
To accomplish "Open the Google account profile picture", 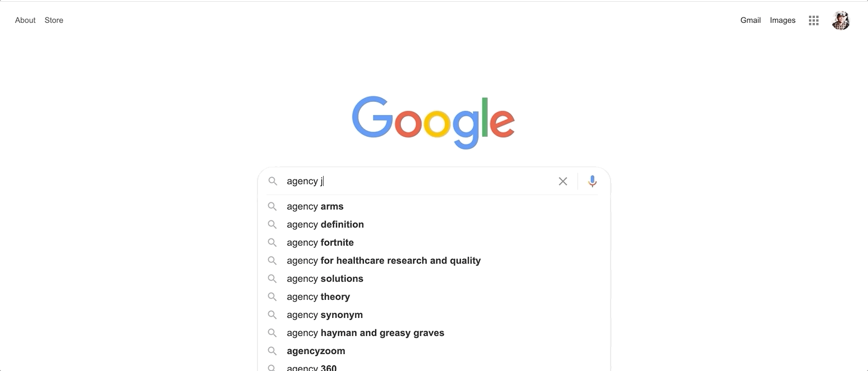I will (841, 20).
